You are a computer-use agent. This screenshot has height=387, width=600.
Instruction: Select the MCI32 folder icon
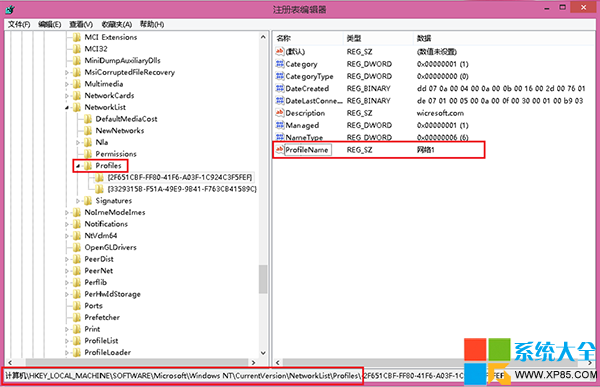click(x=77, y=49)
